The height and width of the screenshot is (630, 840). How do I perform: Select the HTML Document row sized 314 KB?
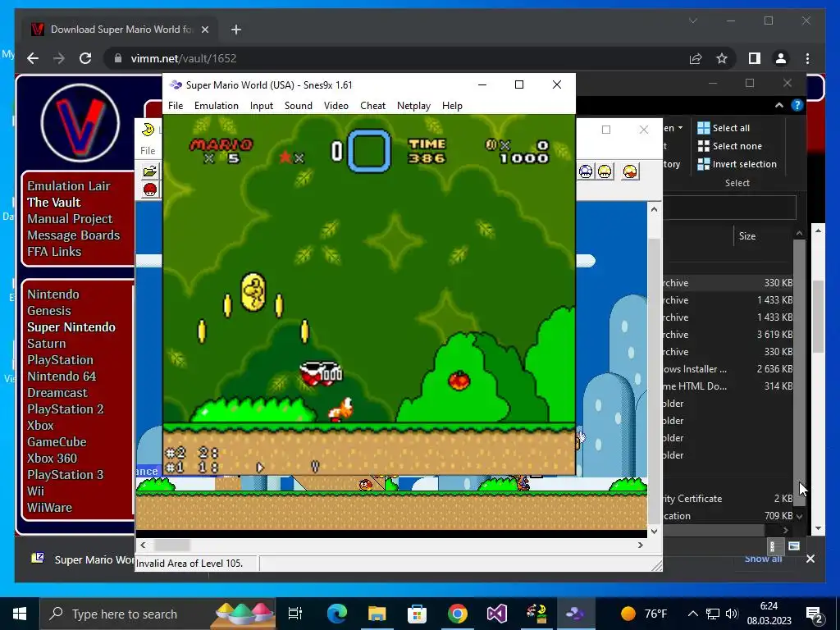pyautogui.click(x=728, y=386)
